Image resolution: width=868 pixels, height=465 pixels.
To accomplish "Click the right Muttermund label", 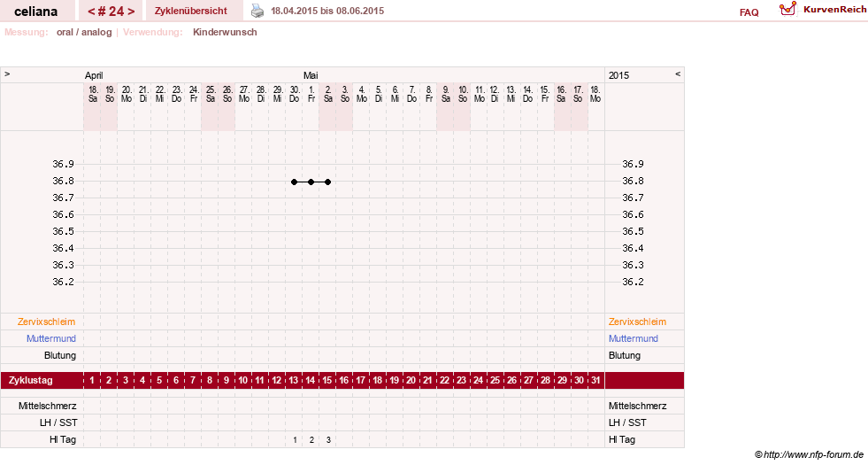I will point(634,338).
